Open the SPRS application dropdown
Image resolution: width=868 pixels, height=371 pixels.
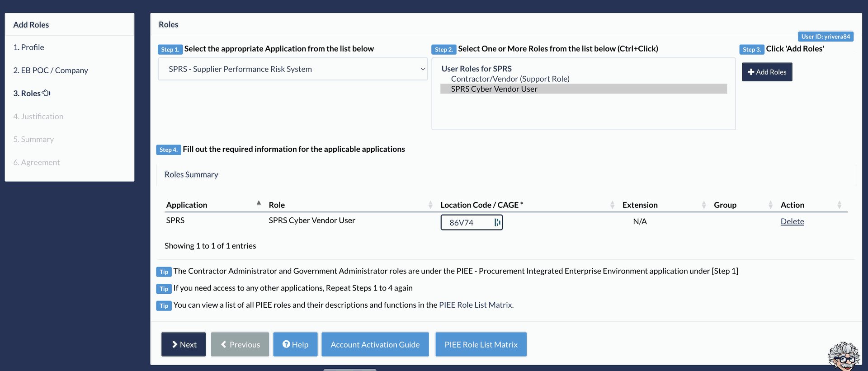click(292, 69)
